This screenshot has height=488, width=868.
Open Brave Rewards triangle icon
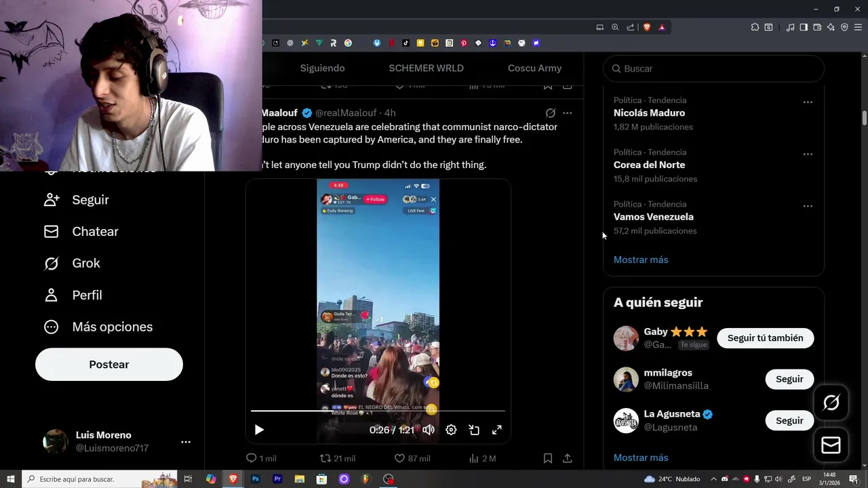[x=662, y=27]
